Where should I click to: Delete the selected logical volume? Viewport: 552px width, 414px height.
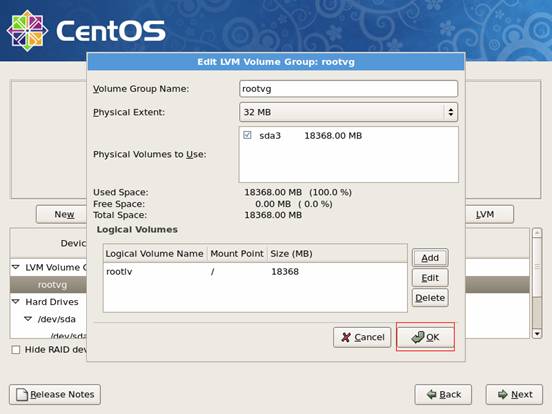click(x=430, y=298)
